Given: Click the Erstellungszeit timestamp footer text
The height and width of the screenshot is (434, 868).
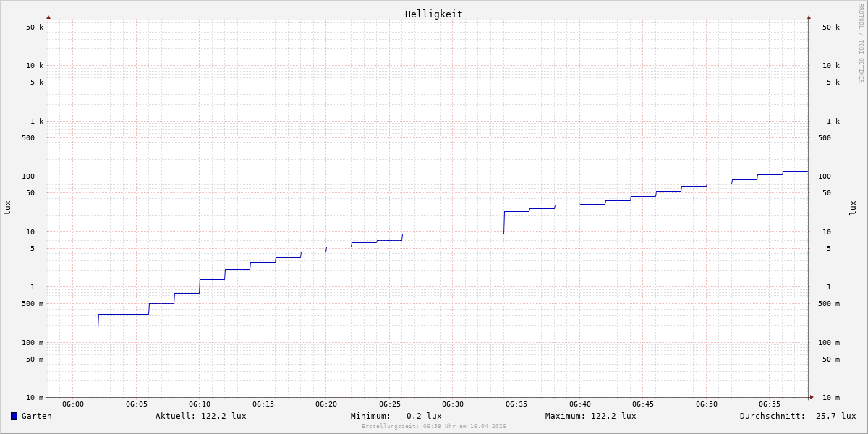Looking at the screenshot, I should tap(434, 427).
